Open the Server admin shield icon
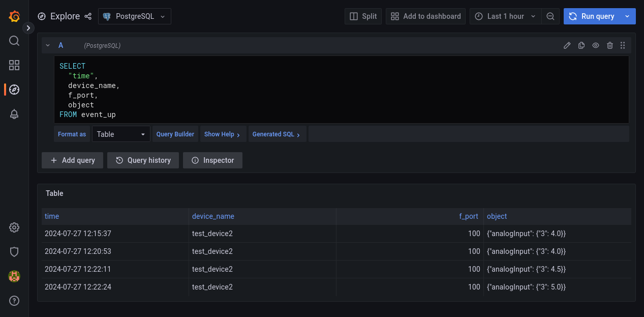The height and width of the screenshot is (317, 644). (14, 252)
